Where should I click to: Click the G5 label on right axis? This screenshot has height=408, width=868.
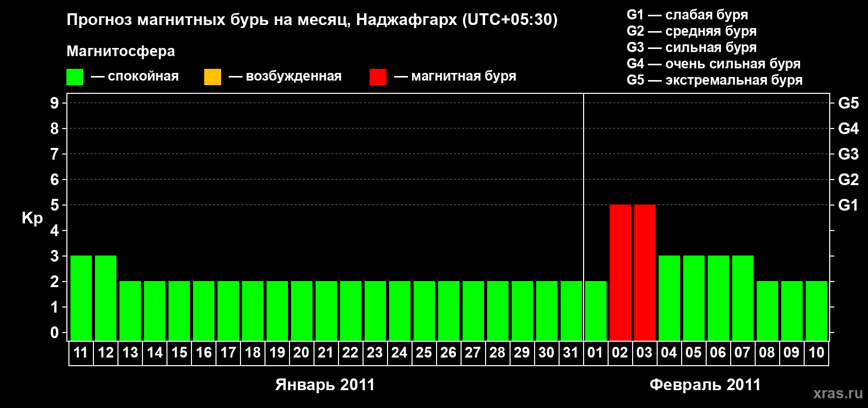[x=849, y=103]
